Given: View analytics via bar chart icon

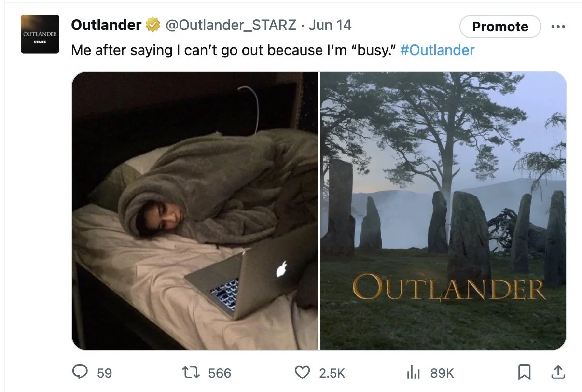Looking at the screenshot, I should click(x=413, y=372).
